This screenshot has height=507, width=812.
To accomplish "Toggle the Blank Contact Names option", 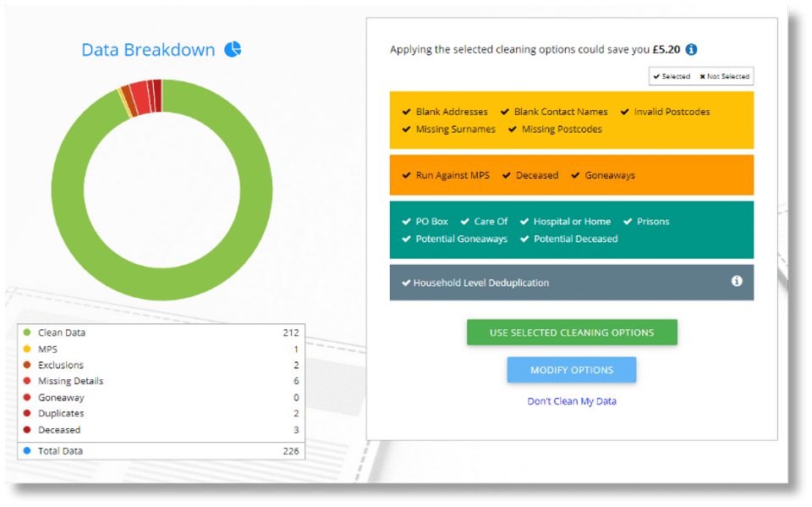I will [553, 112].
